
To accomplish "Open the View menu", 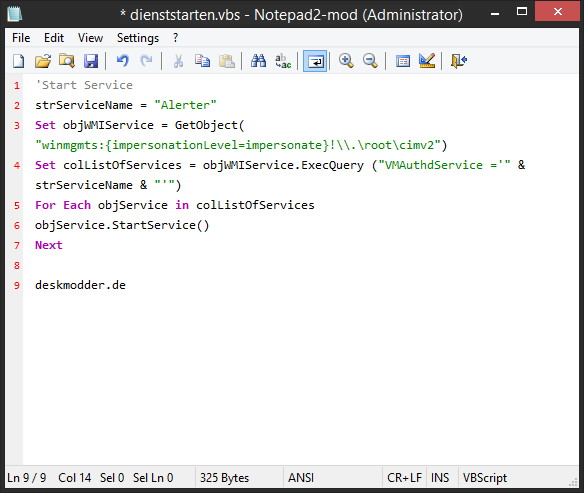I will 90,38.
